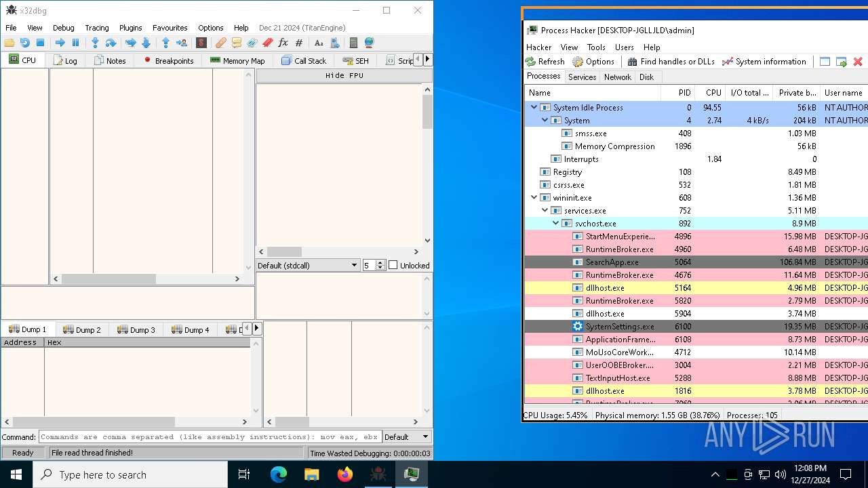Click the Run arrow toolbar icon

coord(60,43)
